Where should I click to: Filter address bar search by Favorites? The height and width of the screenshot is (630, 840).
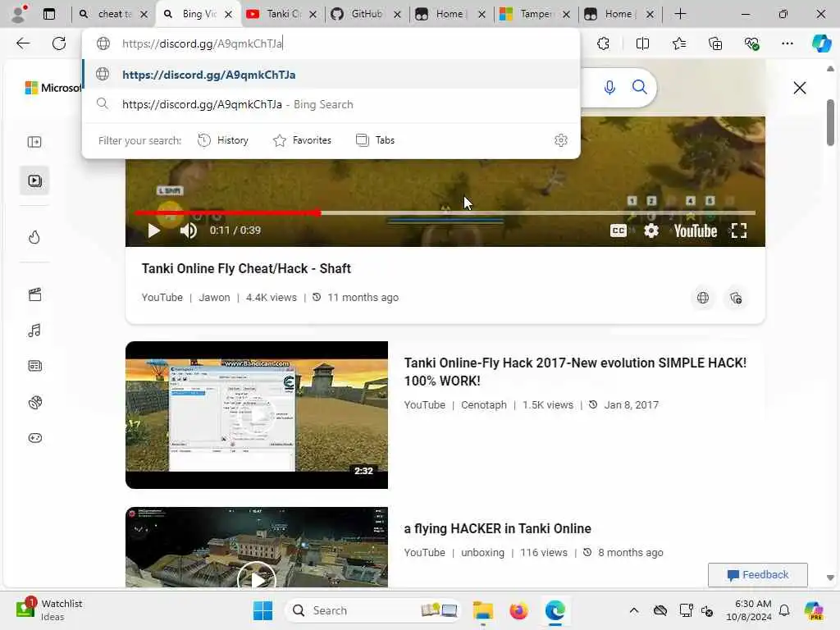click(x=302, y=140)
